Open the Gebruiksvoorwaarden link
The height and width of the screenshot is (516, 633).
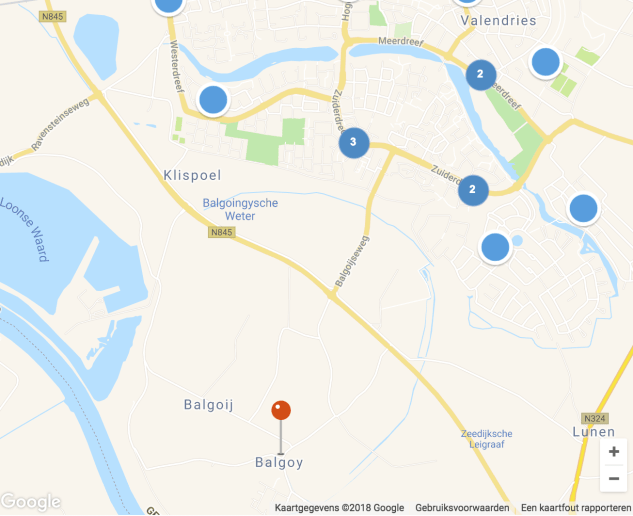[x=462, y=508]
